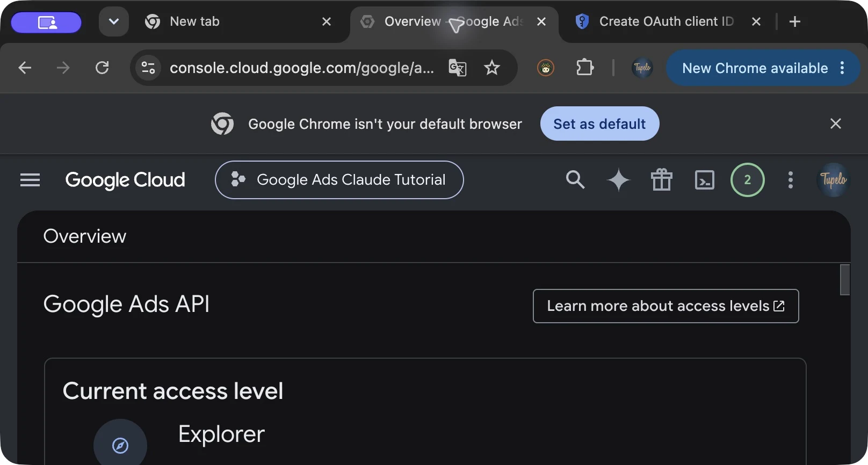868x465 pixels.
Task: Open the Google account avatar in console
Action: click(834, 180)
